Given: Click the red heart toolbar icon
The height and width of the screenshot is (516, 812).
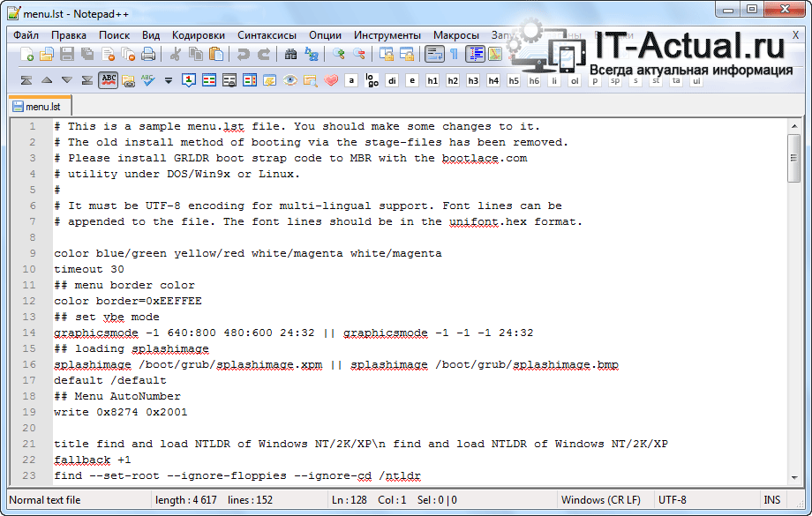Looking at the screenshot, I should [x=331, y=80].
